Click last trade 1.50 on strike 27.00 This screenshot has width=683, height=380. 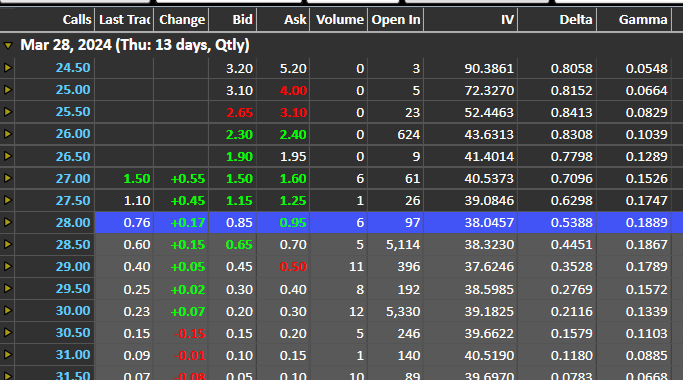point(137,179)
